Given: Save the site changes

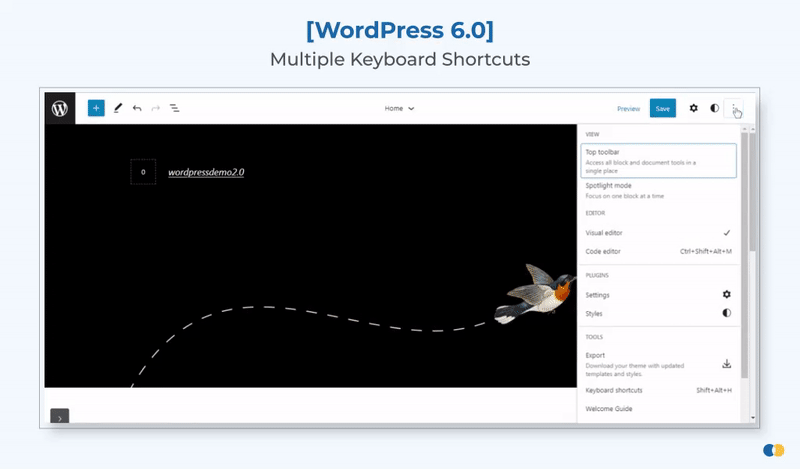Looking at the screenshot, I should pyautogui.click(x=663, y=108).
